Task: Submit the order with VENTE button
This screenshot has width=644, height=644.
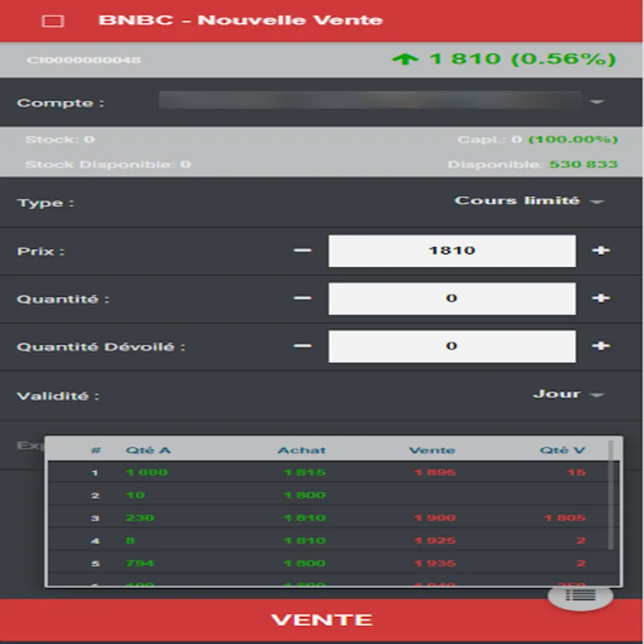Action: coord(321,620)
